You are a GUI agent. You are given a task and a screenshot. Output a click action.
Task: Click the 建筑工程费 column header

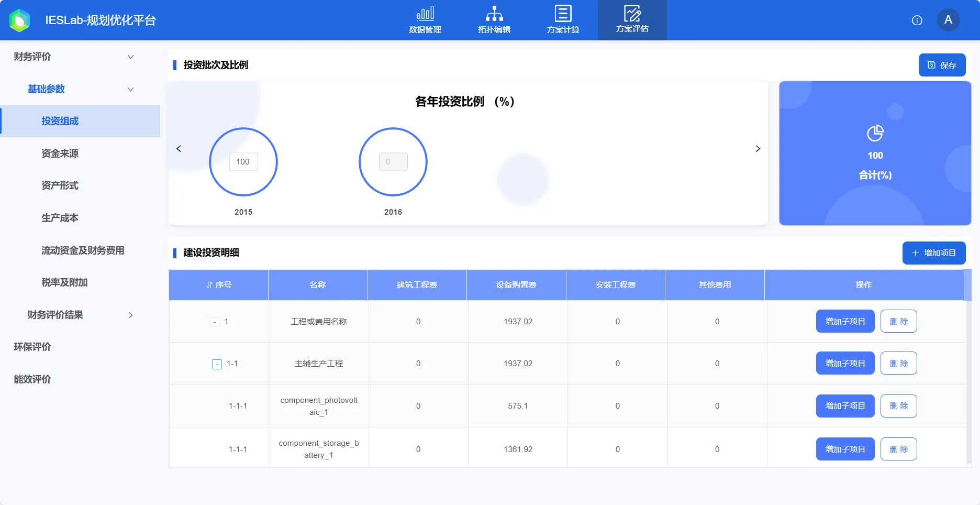click(x=417, y=285)
